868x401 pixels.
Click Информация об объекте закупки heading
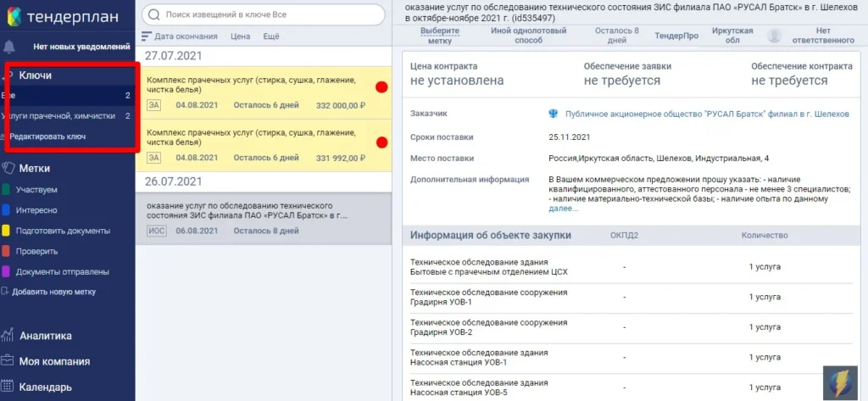click(491, 236)
